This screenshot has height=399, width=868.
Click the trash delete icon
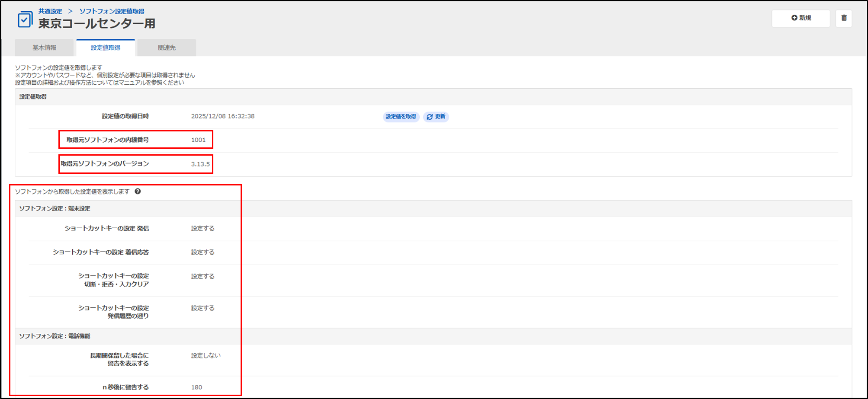tap(843, 18)
